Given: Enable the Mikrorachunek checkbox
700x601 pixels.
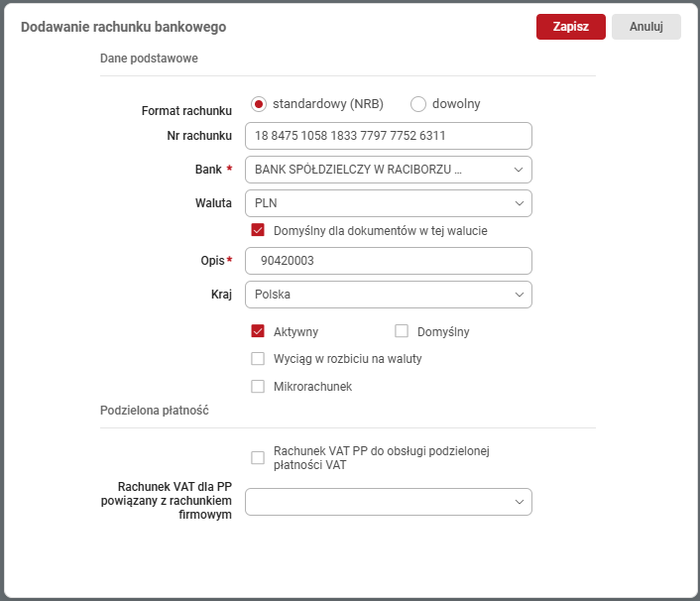Looking at the screenshot, I should (258, 387).
